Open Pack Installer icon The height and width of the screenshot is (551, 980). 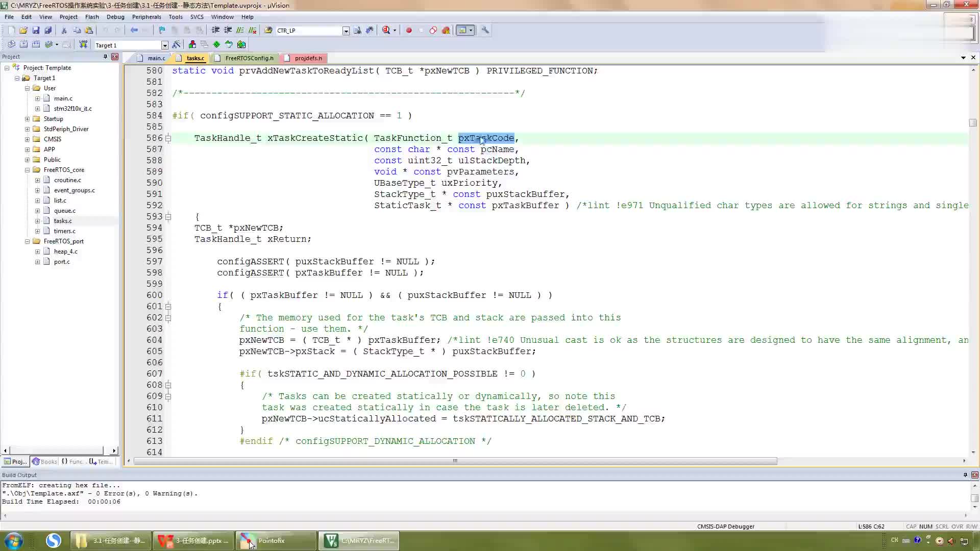(x=241, y=44)
